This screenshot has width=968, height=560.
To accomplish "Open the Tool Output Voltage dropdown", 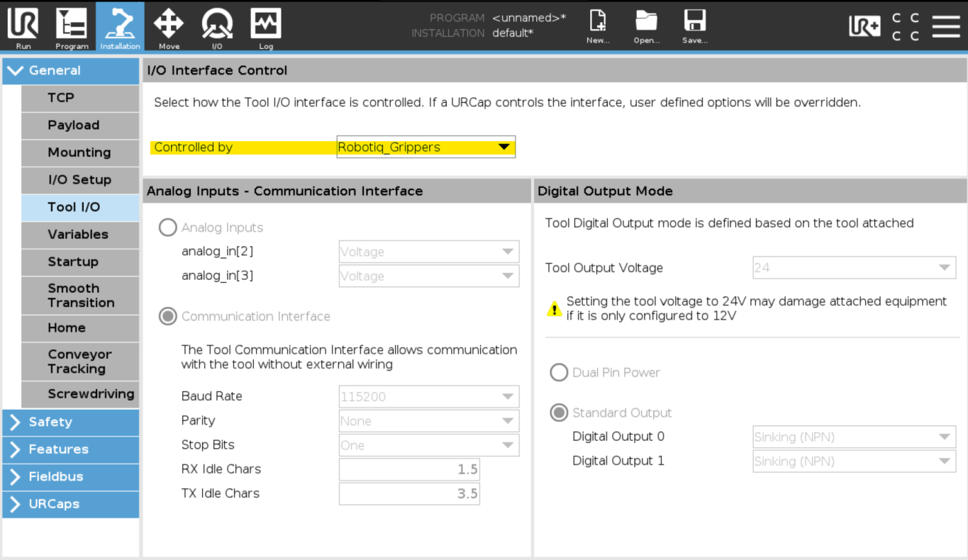I will 854,268.
